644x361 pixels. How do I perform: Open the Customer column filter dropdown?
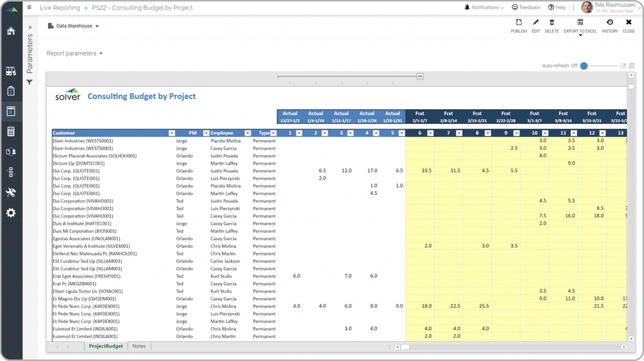click(172, 133)
